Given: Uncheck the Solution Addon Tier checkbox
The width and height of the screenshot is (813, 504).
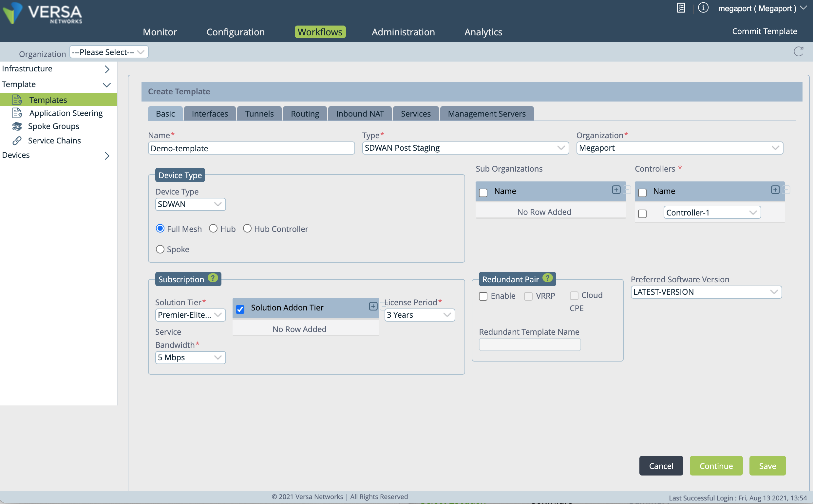Looking at the screenshot, I should click(240, 309).
